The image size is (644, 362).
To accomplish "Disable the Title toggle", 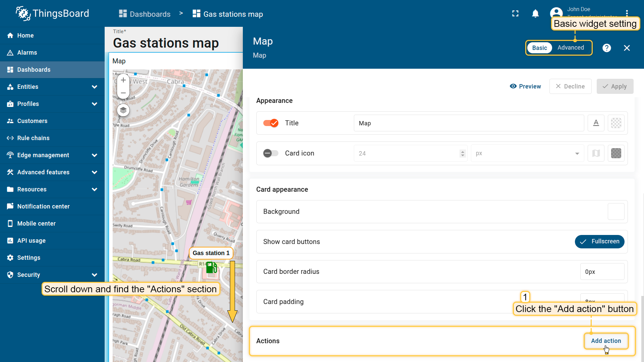I will tap(271, 123).
